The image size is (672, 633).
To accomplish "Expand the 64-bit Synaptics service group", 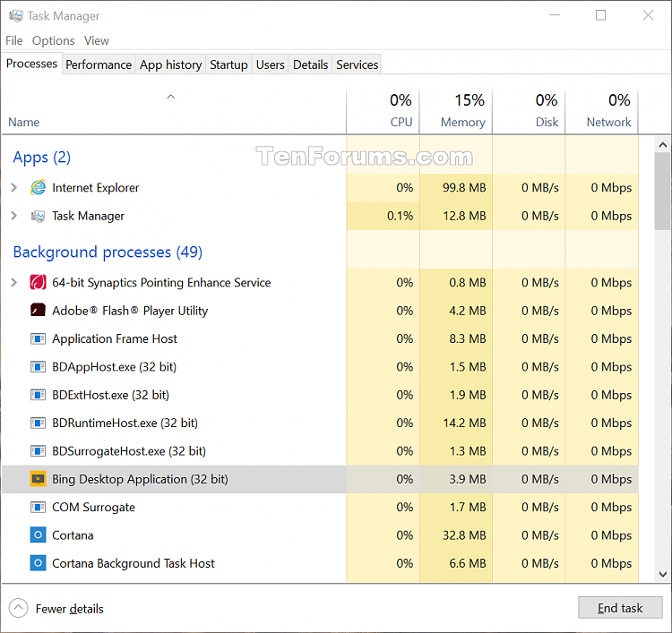I will pyautogui.click(x=14, y=283).
